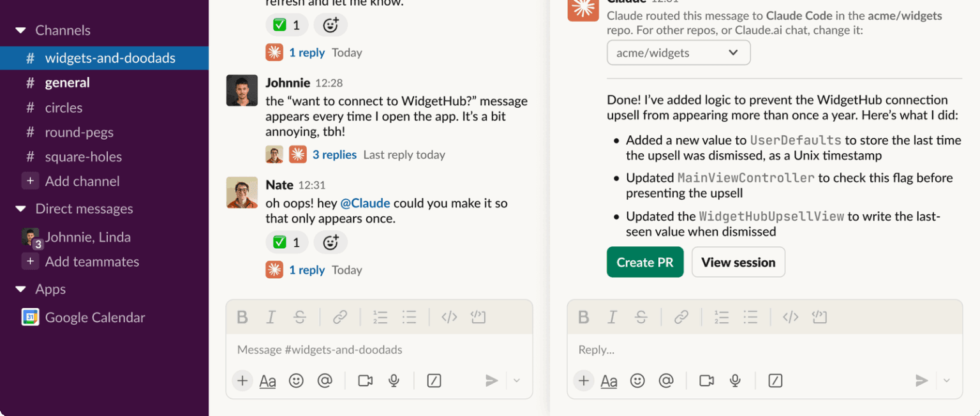
Task: Toggle text formatting in the channel composer
Action: pyautogui.click(x=268, y=381)
